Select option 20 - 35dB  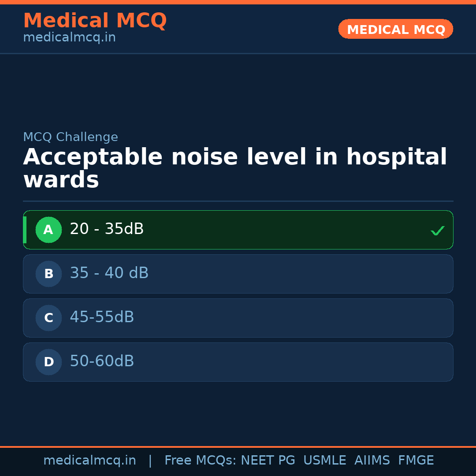coord(107,229)
